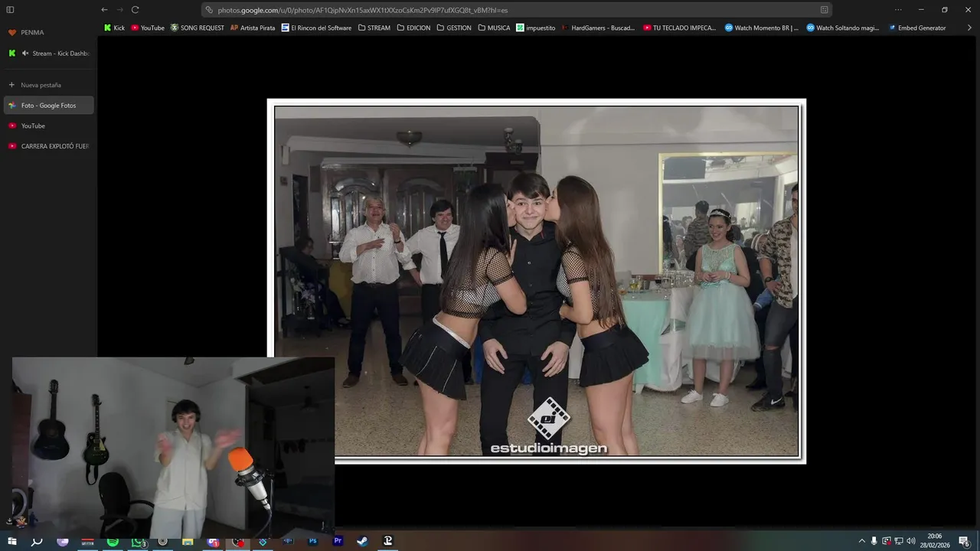Screen dimensions: 980x551
Task: Open the site info icon in address bar
Action: coord(209,10)
